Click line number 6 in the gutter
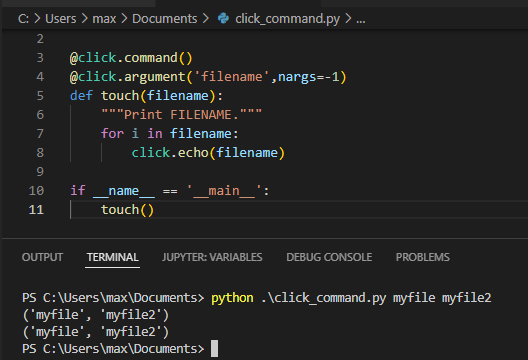The image size is (528, 360). [40, 114]
